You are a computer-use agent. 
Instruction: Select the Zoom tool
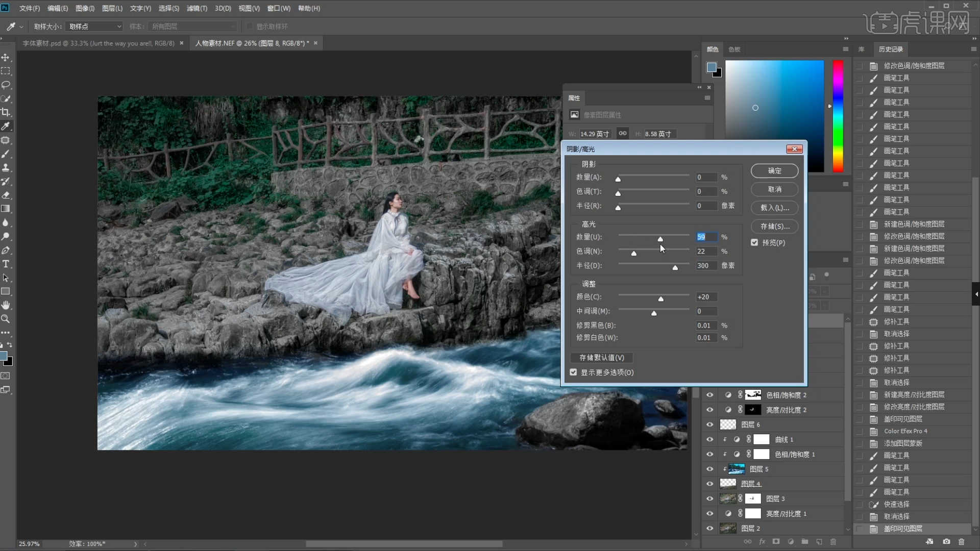coord(6,319)
